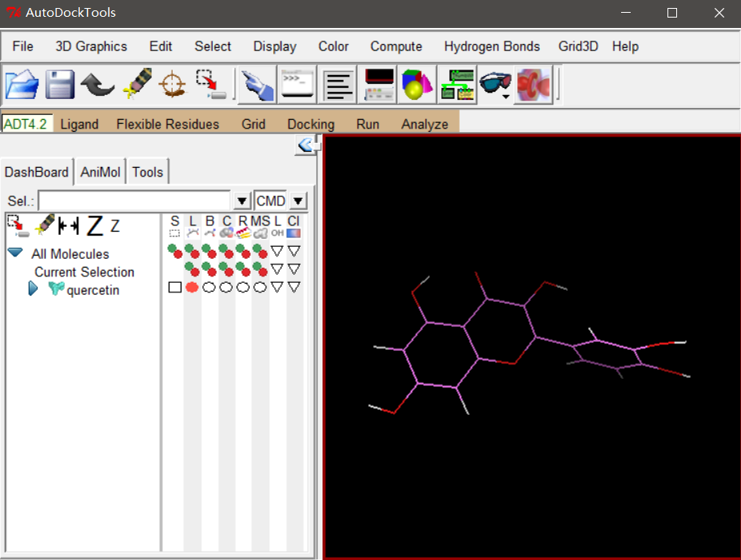The height and width of the screenshot is (560, 741).
Task: Click in the Sel. input field
Action: [134, 201]
